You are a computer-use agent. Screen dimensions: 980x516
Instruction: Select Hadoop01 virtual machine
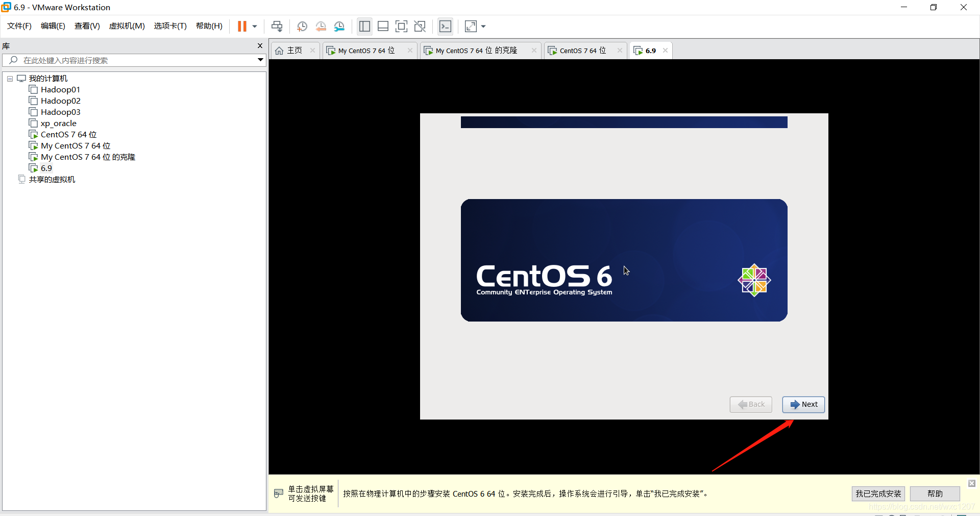point(60,90)
